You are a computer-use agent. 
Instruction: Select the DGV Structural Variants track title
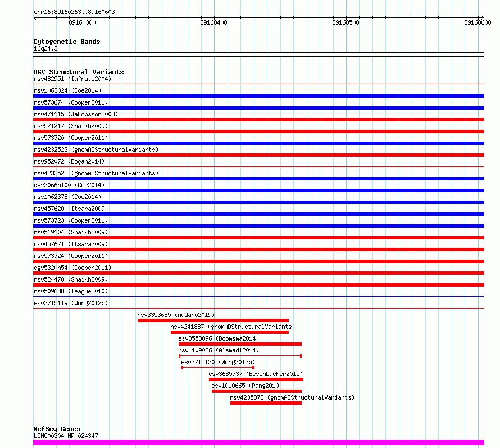point(79,72)
